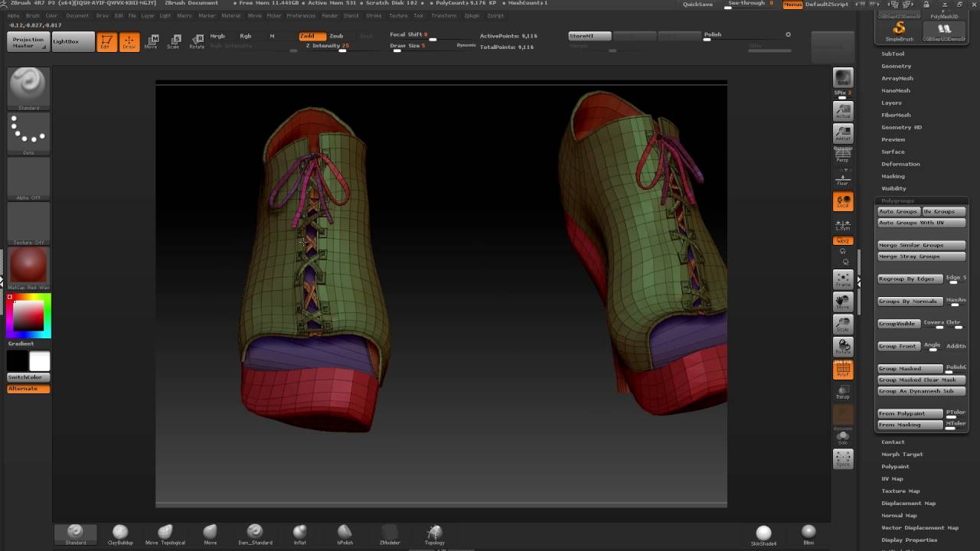Screen dimensions: 980x551
Task: Collapse the Polygroups section header
Action: point(898,201)
